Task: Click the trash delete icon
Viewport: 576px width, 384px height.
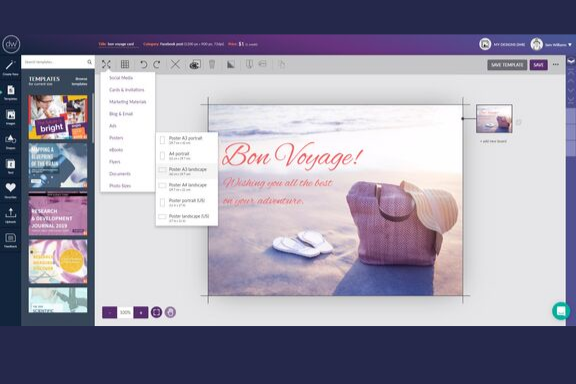Action: (x=212, y=64)
